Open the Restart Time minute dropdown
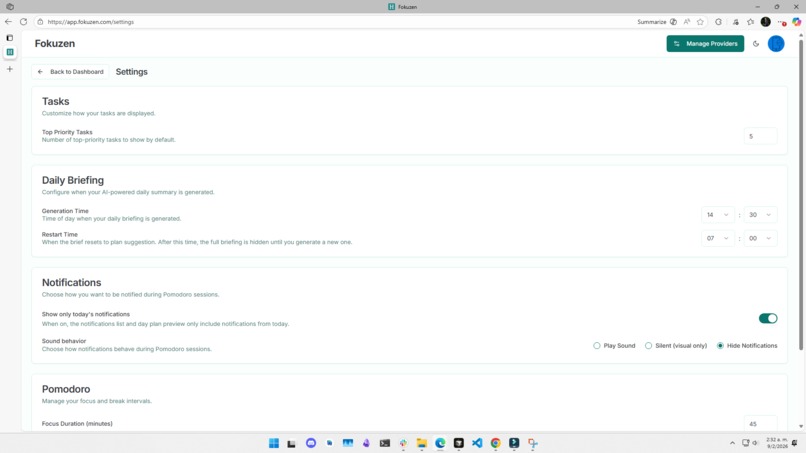Viewport: 806px width, 453px height. (x=760, y=238)
